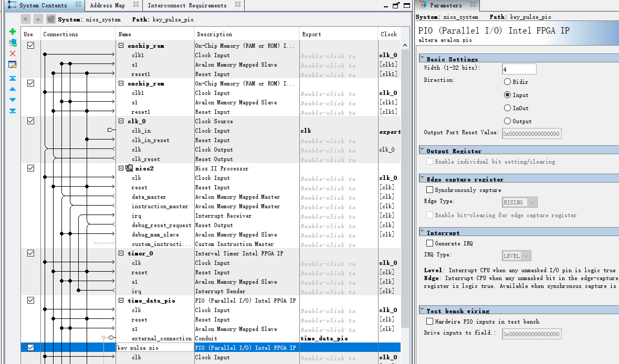Image resolution: width=619 pixels, height=364 pixels.
Task: Switch to the System Contents tab
Action: (43, 5)
